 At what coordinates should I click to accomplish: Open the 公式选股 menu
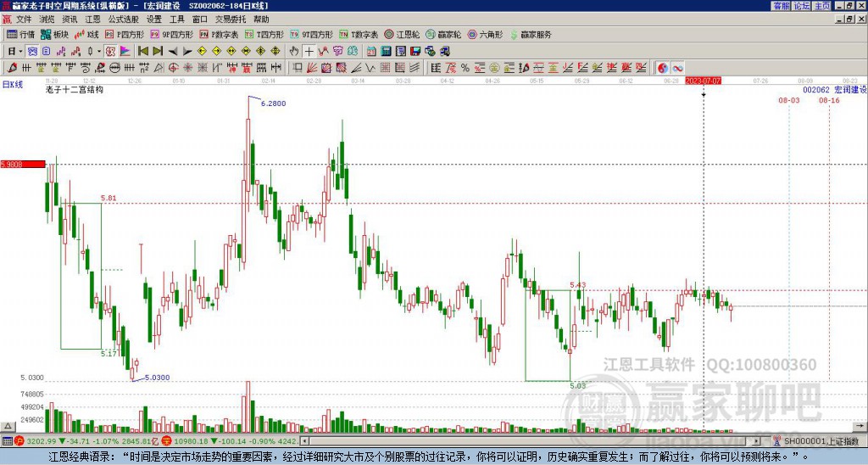pos(122,19)
